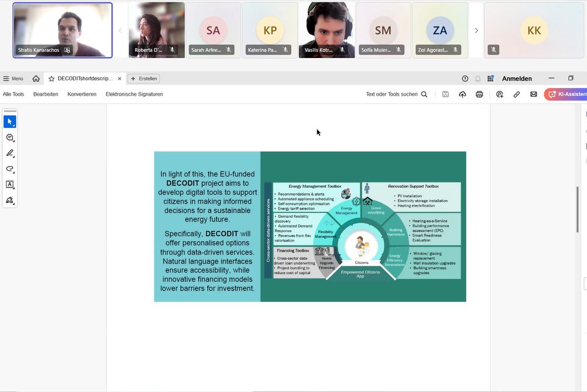Print the document via printer icon
587x392 pixels.
(x=479, y=94)
